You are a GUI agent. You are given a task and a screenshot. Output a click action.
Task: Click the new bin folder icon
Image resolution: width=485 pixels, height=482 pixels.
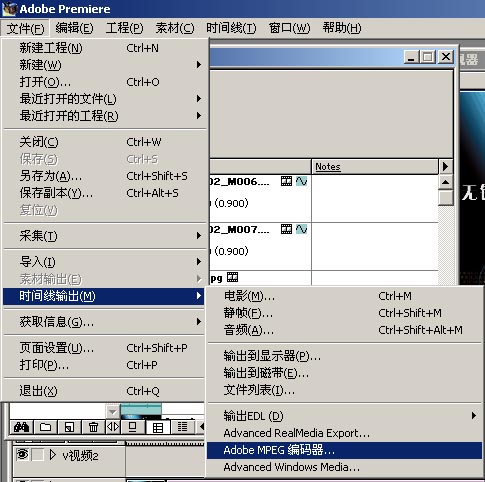coord(45,427)
